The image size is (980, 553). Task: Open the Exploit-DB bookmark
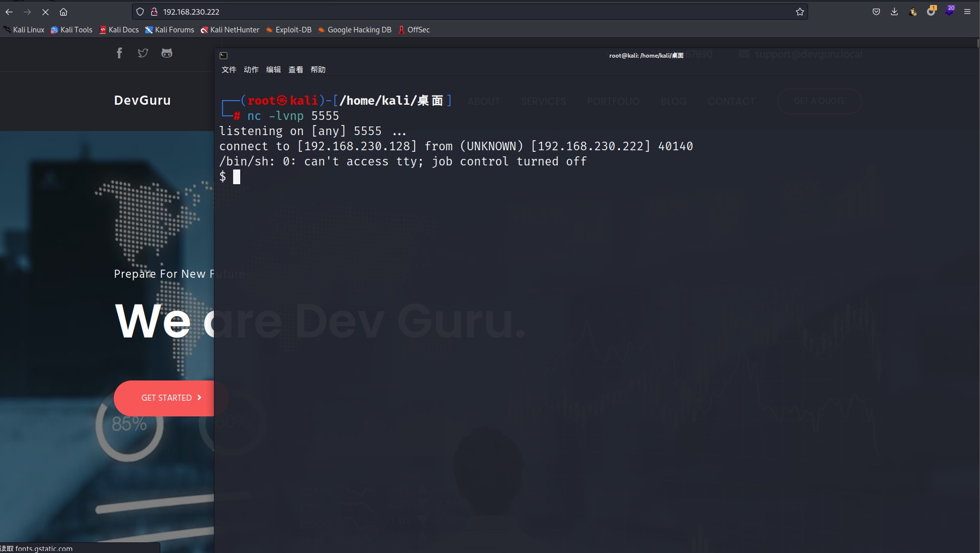tap(289, 30)
